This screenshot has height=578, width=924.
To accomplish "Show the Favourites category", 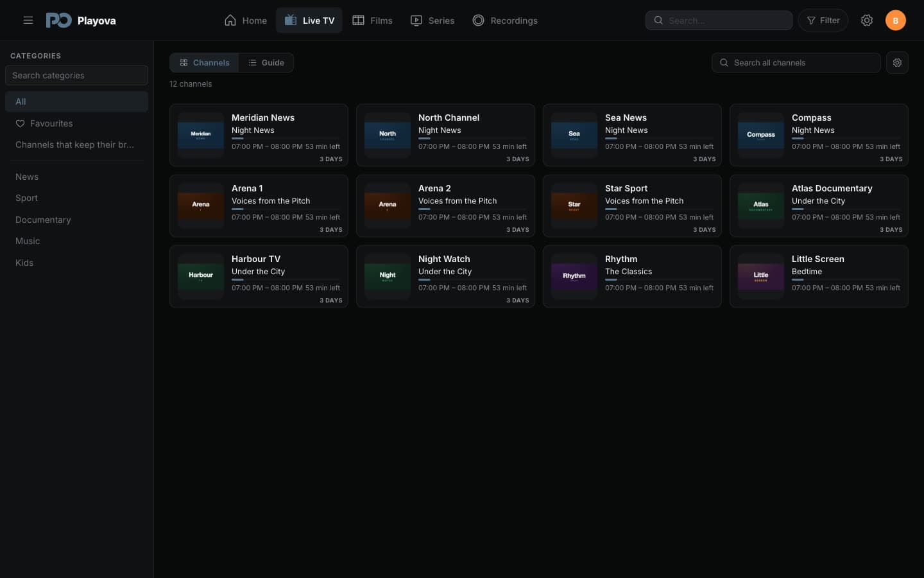I will (76, 123).
